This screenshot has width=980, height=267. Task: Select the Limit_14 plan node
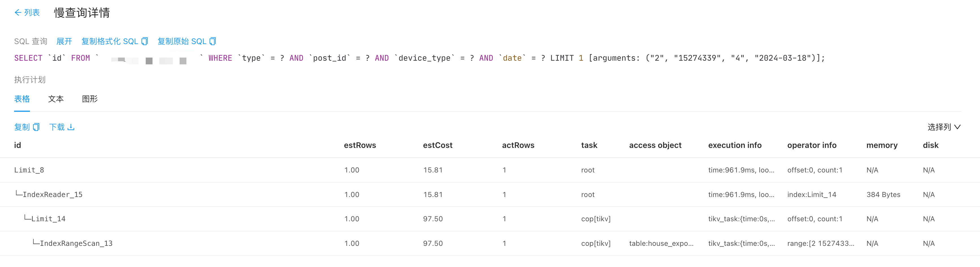click(x=48, y=219)
